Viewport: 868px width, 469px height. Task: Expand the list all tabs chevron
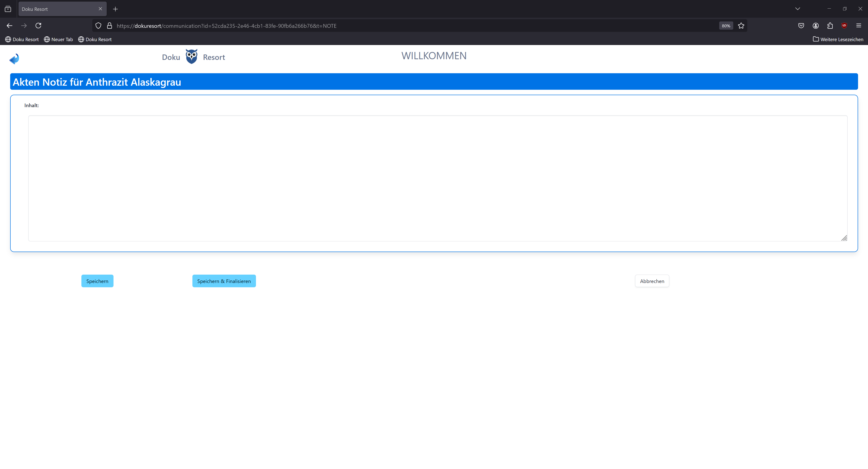click(x=797, y=9)
